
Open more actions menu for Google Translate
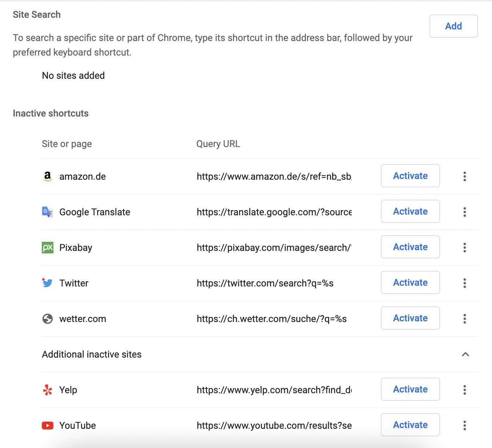(465, 212)
